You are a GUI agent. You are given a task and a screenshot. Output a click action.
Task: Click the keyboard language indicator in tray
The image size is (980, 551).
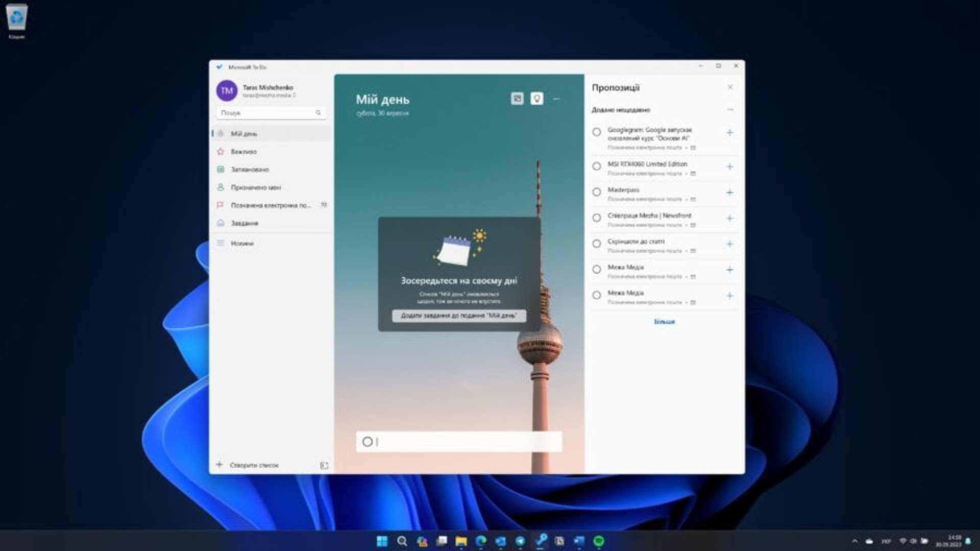(x=886, y=542)
